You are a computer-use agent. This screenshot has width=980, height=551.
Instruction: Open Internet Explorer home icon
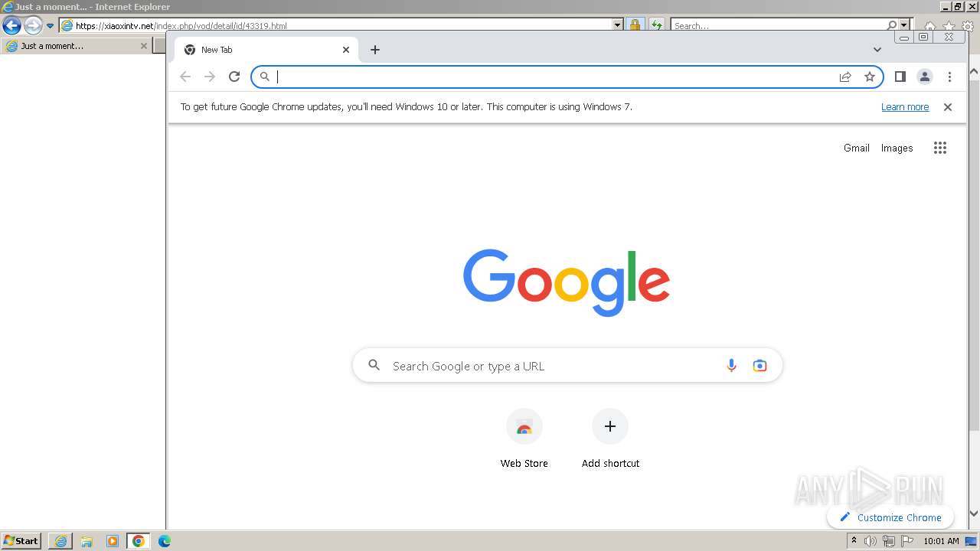click(x=930, y=26)
